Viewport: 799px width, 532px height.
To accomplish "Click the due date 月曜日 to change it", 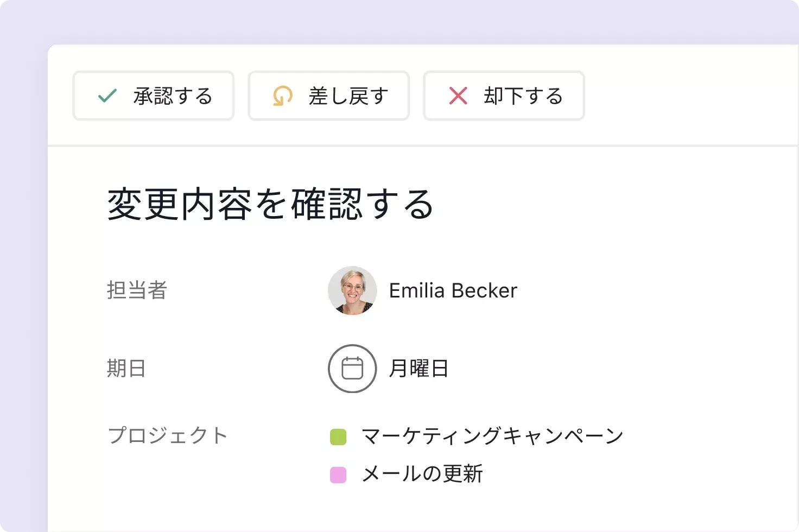I will point(418,369).
